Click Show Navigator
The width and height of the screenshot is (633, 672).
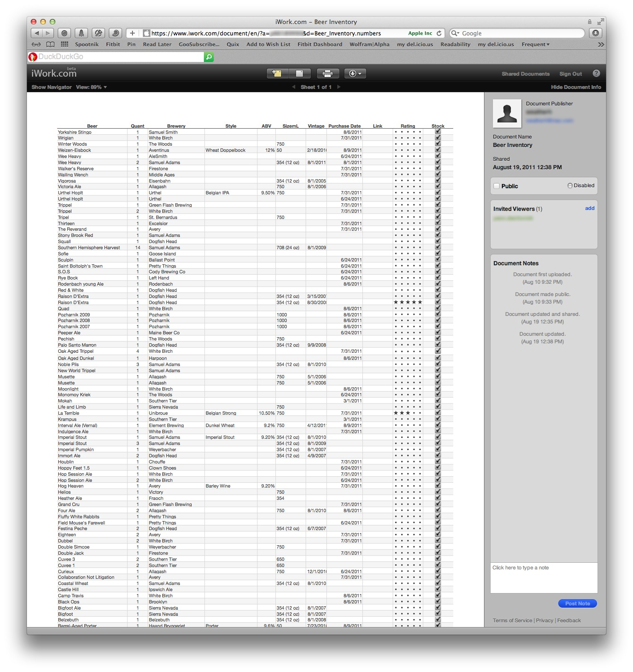click(52, 87)
